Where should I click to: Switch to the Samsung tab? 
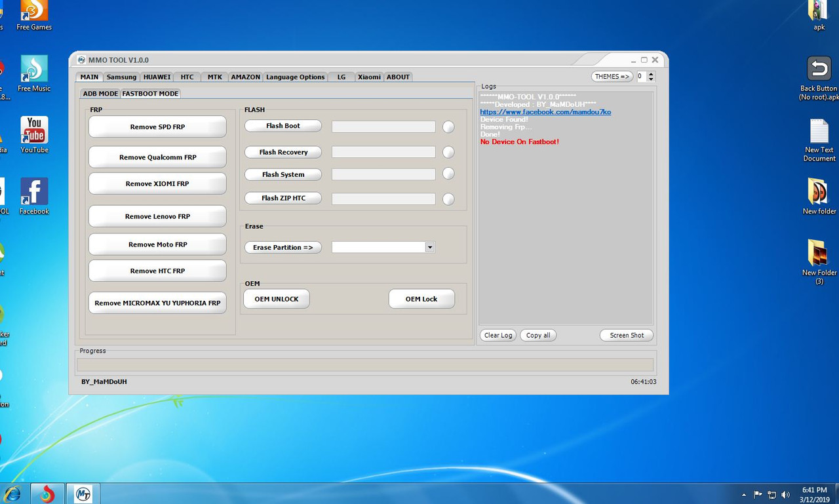[x=121, y=77]
